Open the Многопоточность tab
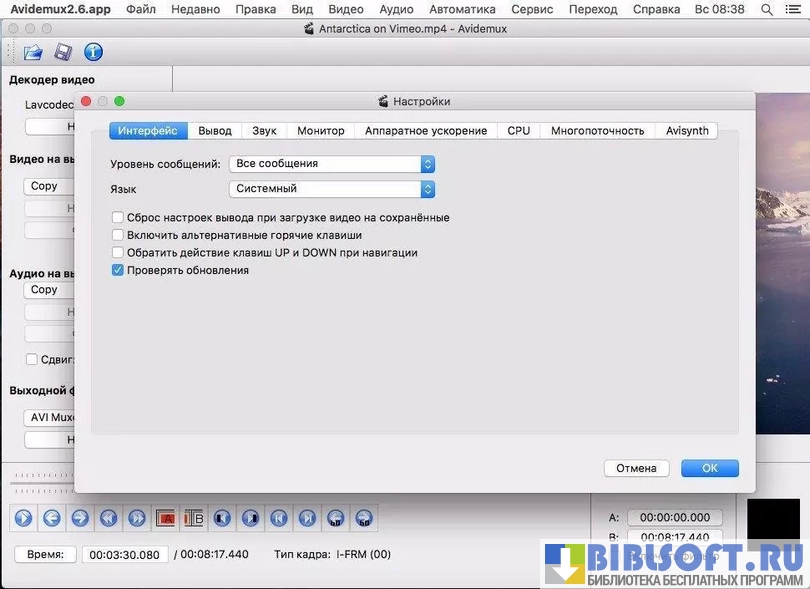Image resolution: width=810 pixels, height=589 pixels. click(x=597, y=131)
